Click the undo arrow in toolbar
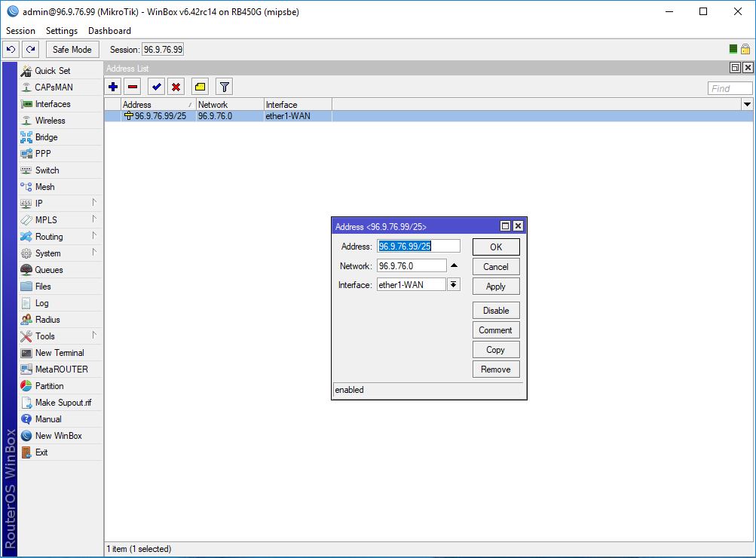This screenshot has width=756, height=558. 10,49
